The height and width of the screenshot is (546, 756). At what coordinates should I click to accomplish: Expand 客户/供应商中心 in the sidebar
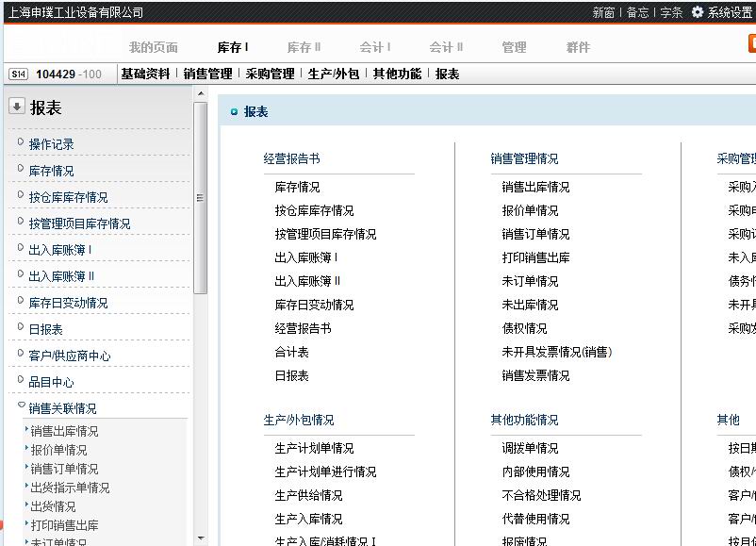tap(21, 354)
